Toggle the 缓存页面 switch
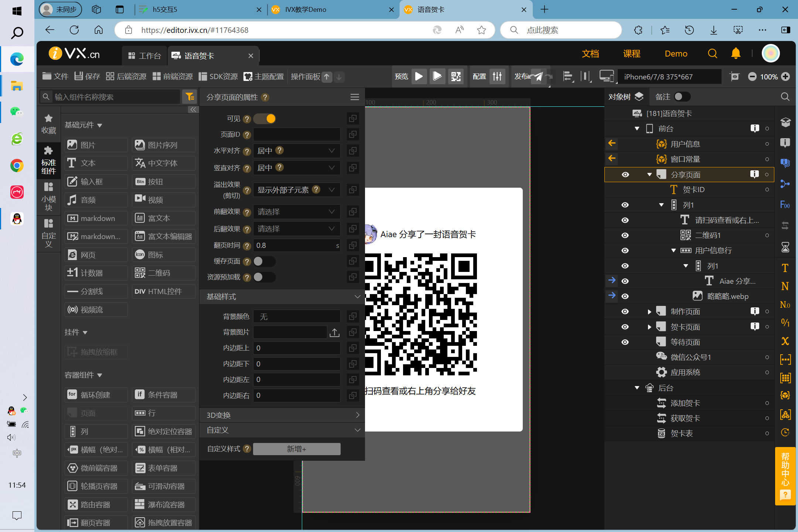 coord(265,261)
